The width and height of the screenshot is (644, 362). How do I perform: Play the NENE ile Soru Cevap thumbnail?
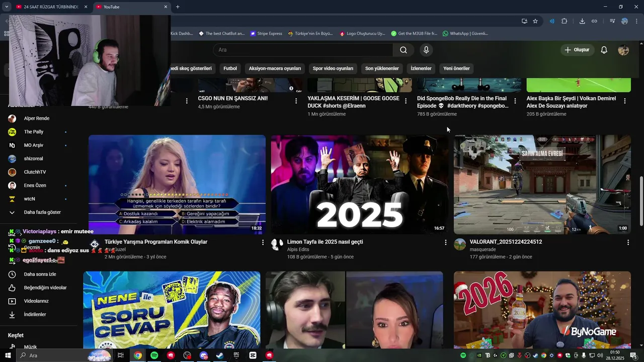coord(172,310)
